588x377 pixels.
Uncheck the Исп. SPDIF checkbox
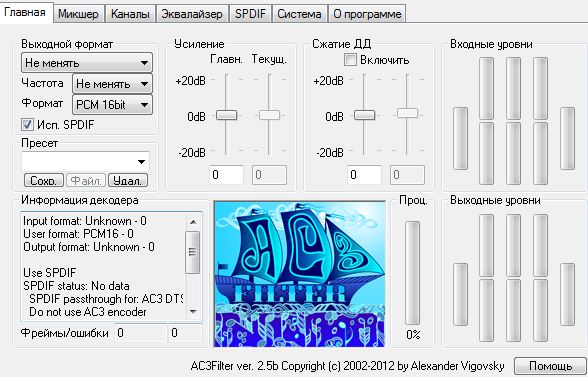27,125
